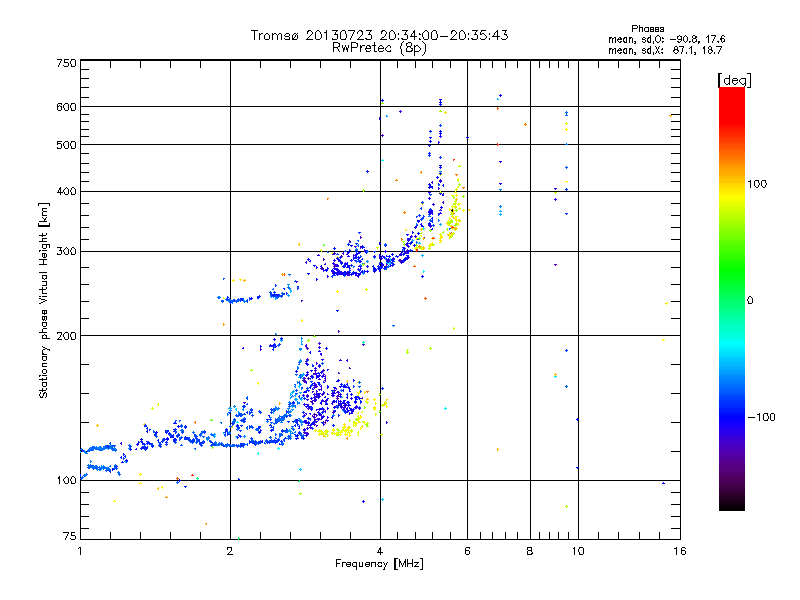Image resolution: width=800 pixels, height=600 pixels.
Task: Click the 'mean, sd,O: -90.8, 17.6' text
Action: click(x=666, y=40)
